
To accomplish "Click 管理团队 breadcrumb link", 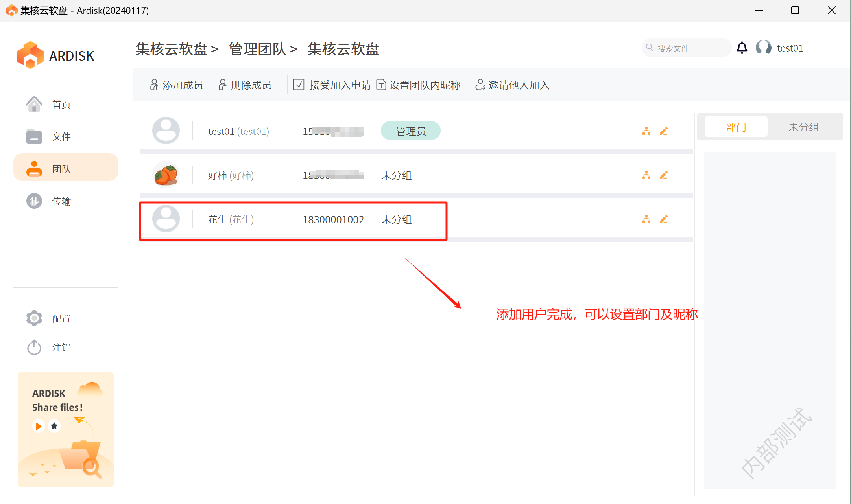I will [257, 50].
